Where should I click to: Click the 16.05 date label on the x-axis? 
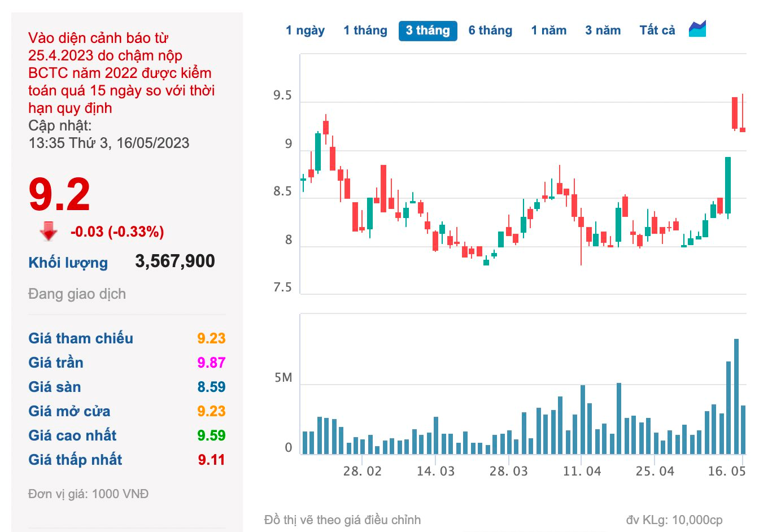(x=727, y=471)
